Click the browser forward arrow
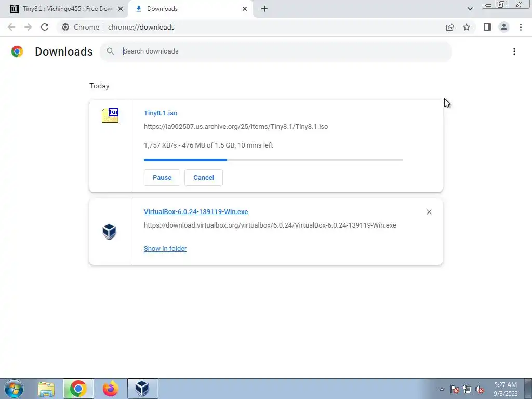Image resolution: width=532 pixels, height=399 pixels. click(28, 27)
